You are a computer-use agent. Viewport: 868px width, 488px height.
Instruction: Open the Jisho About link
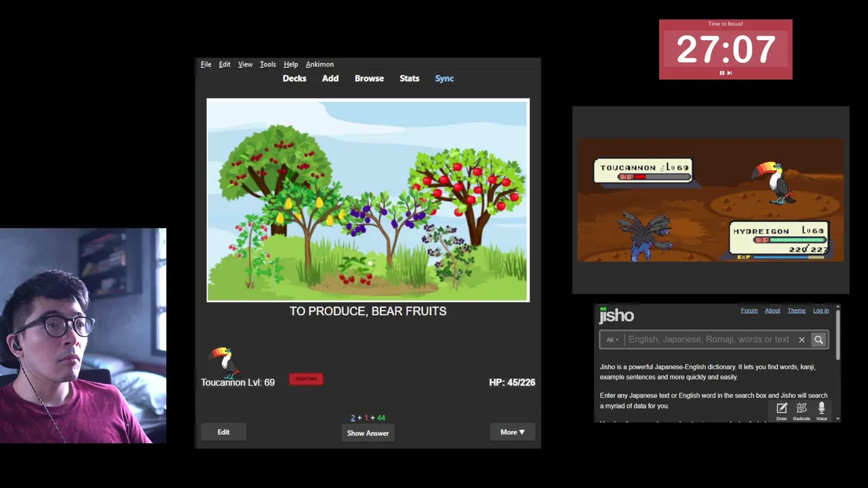coord(772,310)
